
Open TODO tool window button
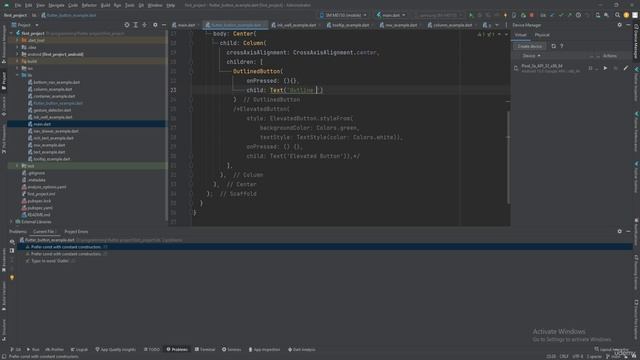pos(152,349)
